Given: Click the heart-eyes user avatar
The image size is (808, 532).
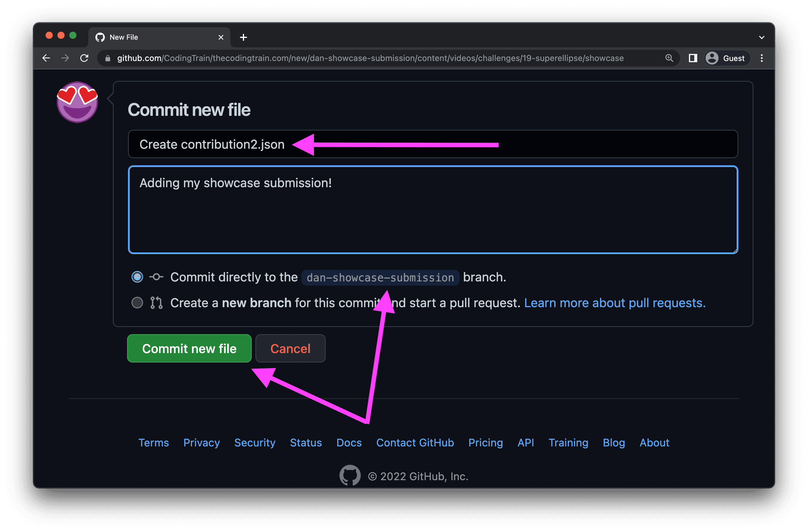Looking at the screenshot, I should (77, 102).
